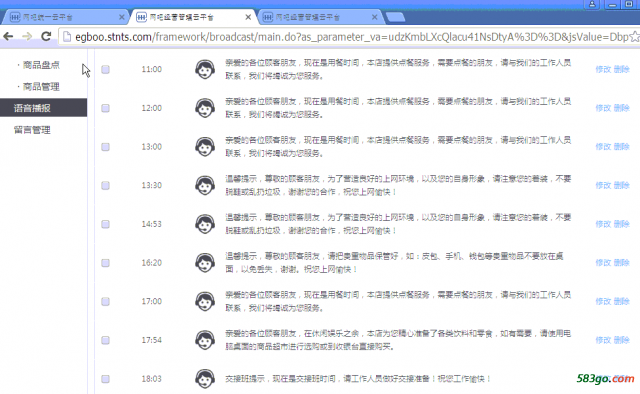Viewport: 640px width, 394px height.
Task: Click the browser forward arrow
Action: (x=27, y=36)
